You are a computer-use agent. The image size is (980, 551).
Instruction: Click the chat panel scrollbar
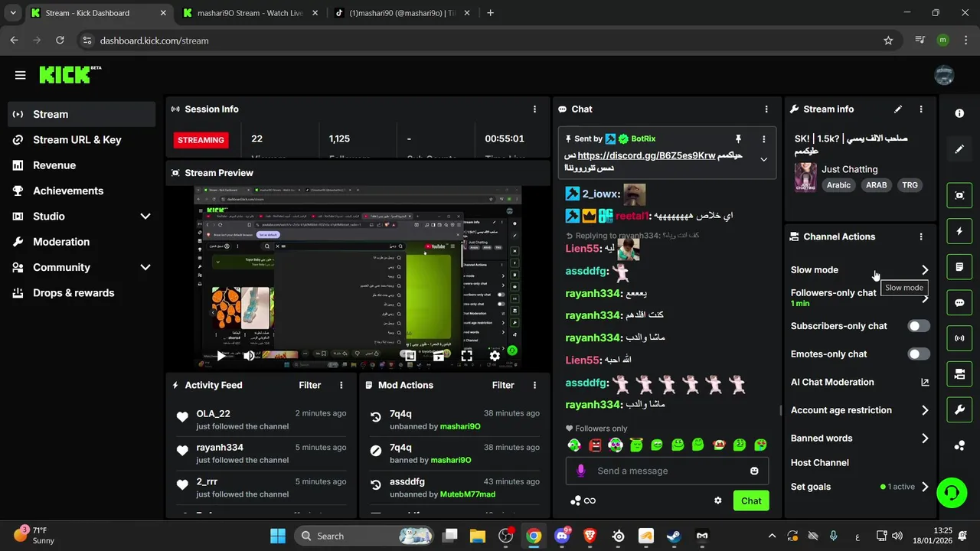(780, 410)
